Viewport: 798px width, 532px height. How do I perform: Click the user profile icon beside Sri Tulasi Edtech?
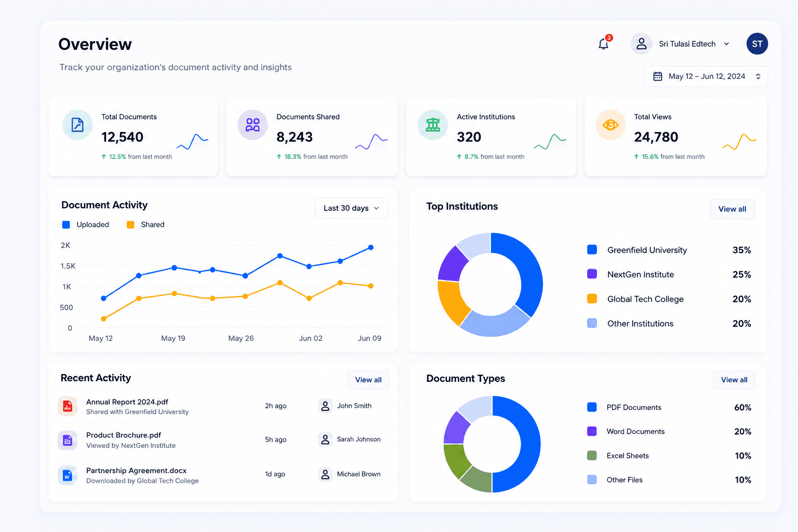tap(642, 44)
